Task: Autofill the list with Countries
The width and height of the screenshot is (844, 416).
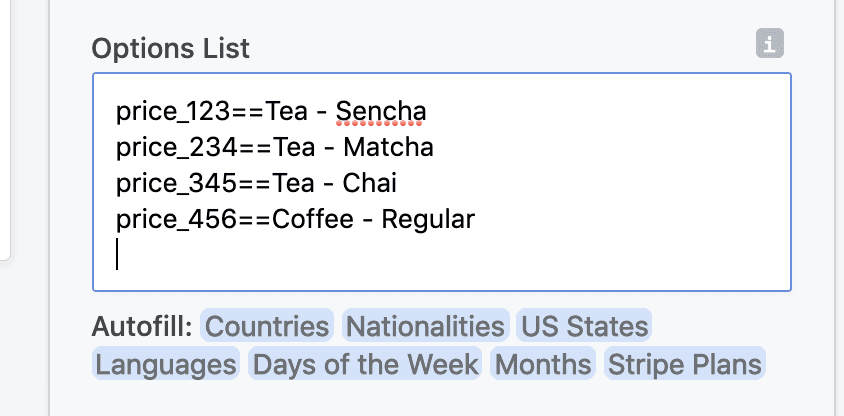Action: click(267, 326)
